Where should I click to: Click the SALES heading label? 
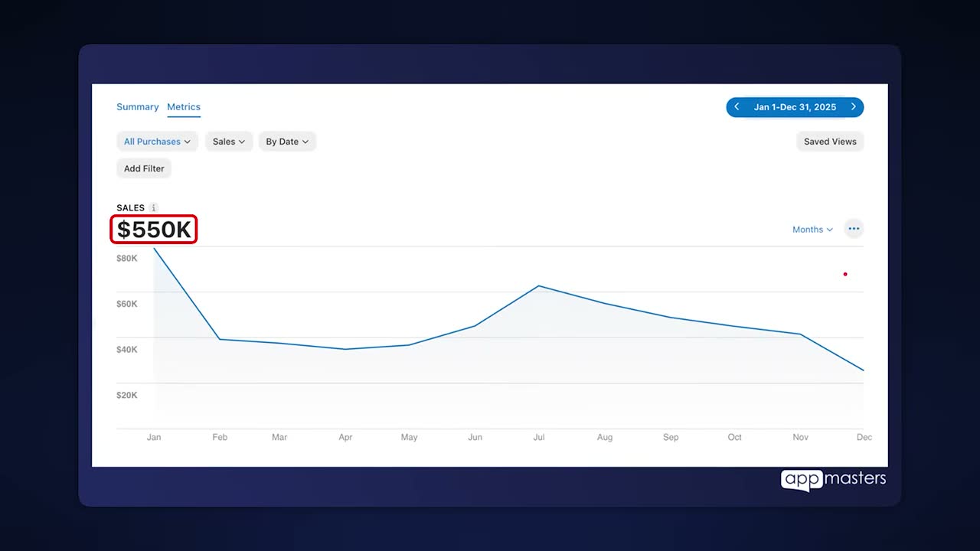[131, 208]
